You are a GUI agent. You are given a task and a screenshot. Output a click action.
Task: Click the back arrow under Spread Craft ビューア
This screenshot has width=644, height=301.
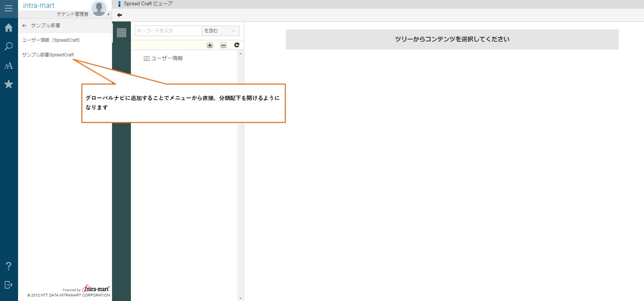click(120, 15)
